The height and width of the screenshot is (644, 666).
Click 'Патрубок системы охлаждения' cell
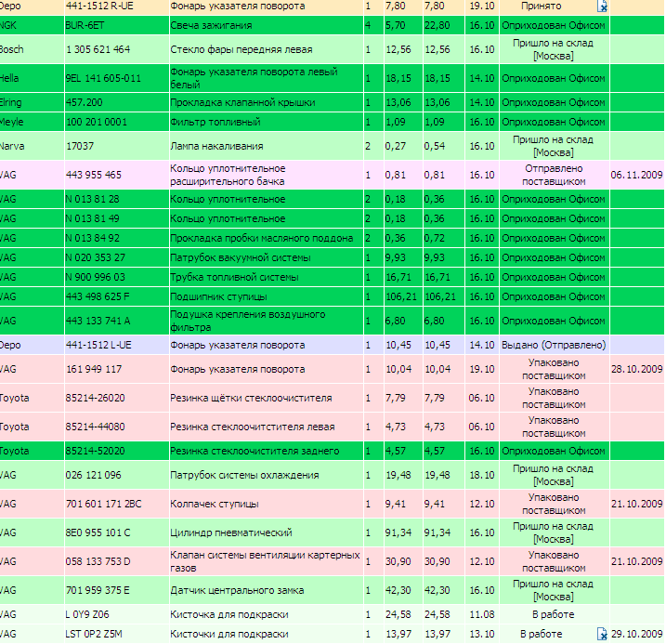click(267, 475)
